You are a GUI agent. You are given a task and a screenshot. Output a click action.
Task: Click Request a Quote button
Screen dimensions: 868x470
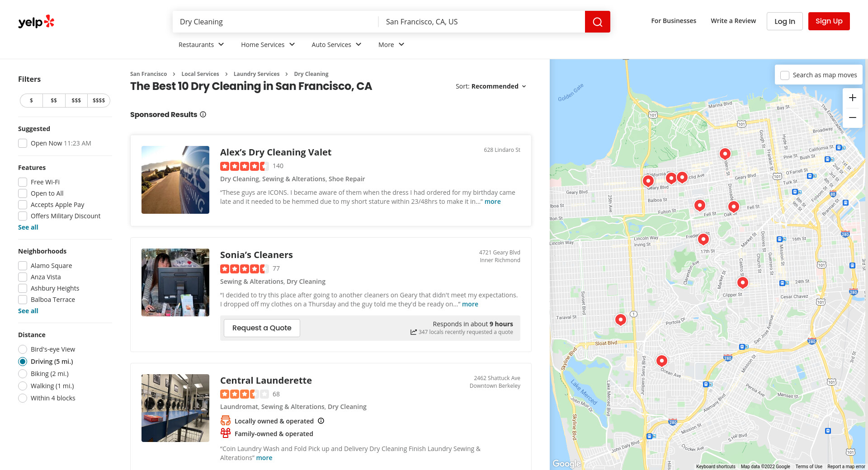tap(262, 328)
